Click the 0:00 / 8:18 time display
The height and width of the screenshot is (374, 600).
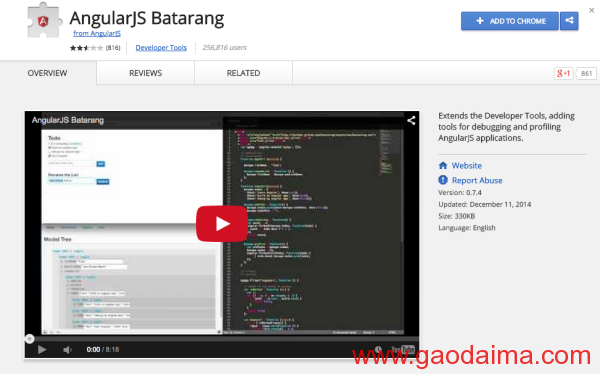(103, 350)
